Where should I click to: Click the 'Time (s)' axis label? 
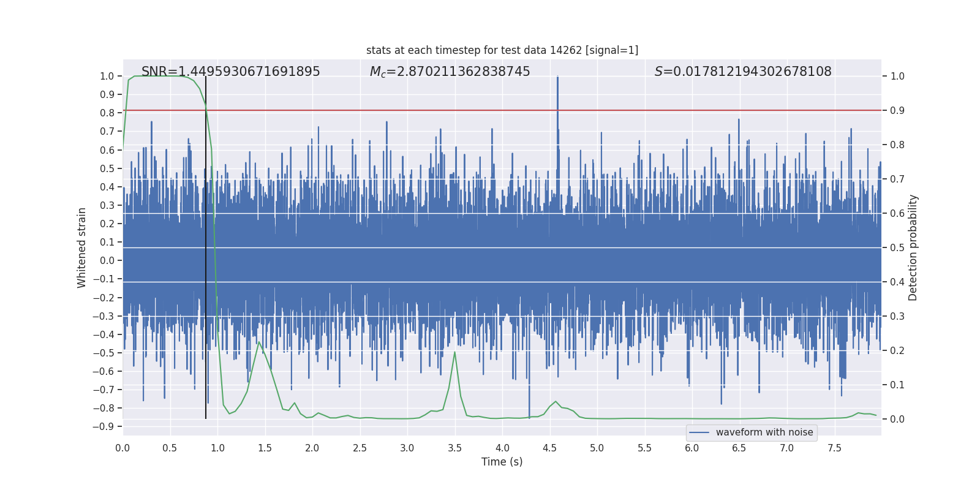coord(502,462)
